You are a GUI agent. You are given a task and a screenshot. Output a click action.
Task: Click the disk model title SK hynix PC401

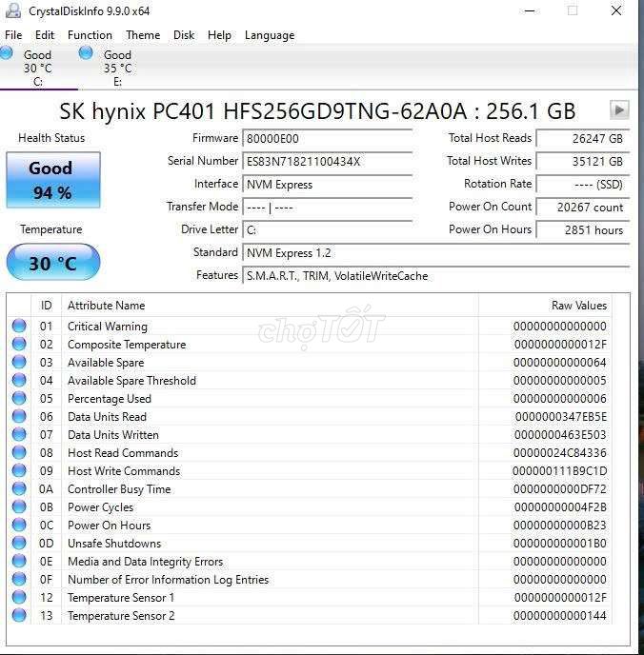click(x=317, y=111)
